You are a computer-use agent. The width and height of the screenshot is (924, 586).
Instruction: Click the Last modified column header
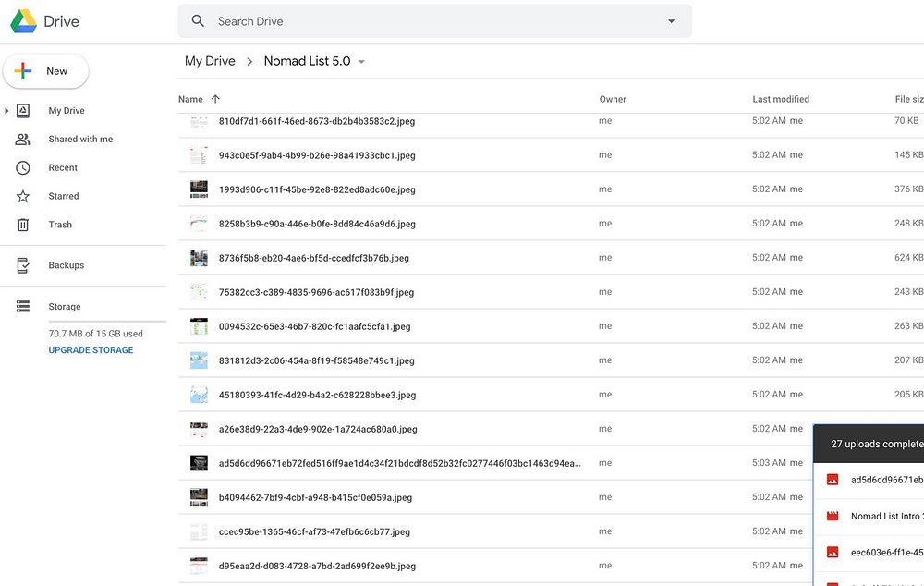pyautogui.click(x=781, y=99)
